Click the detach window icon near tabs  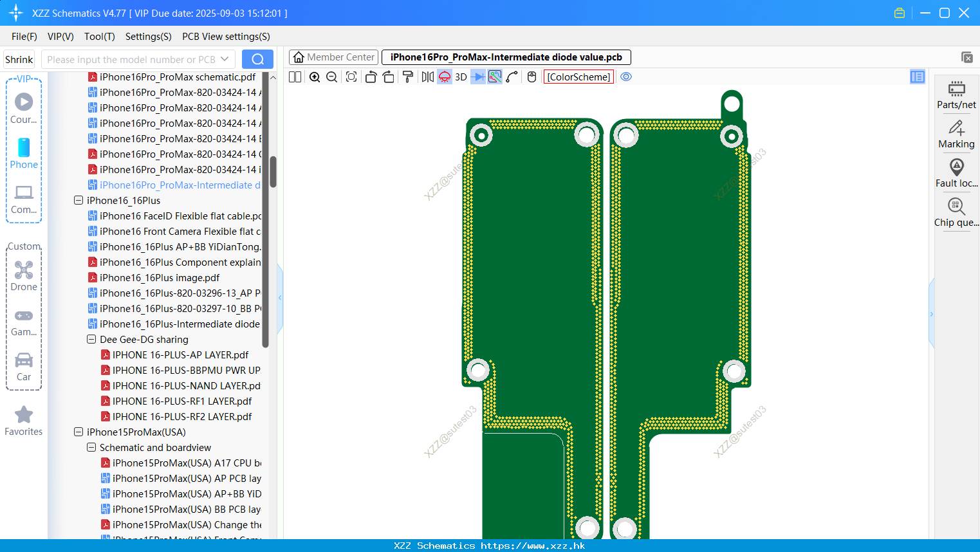click(x=967, y=57)
